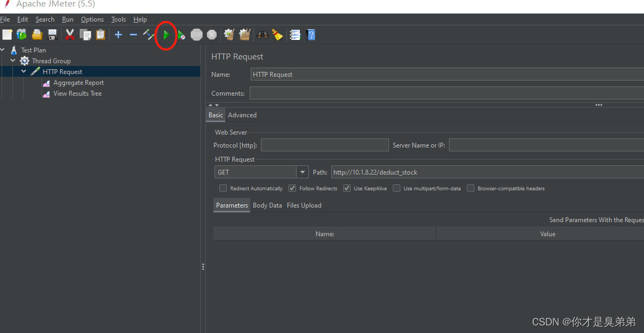The width and height of the screenshot is (644, 333).
Task: Cut selection using the scissors icon
Action: tap(70, 35)
